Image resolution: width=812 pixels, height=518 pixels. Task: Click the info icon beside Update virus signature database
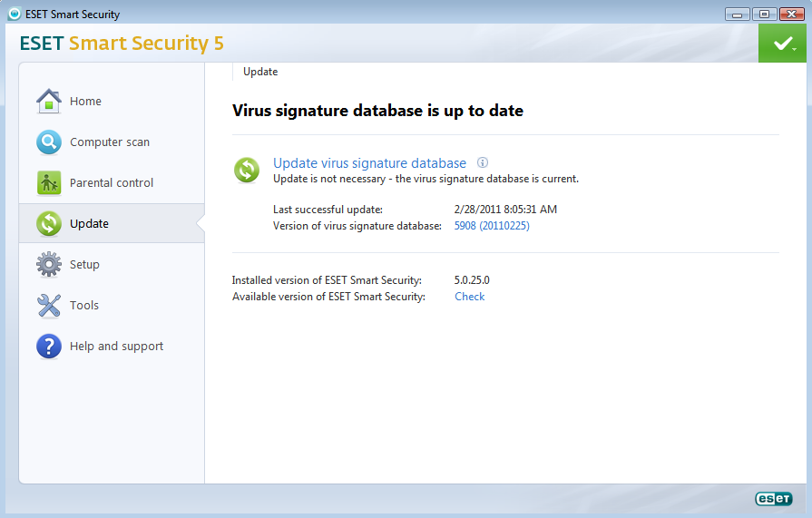(483, 163)
